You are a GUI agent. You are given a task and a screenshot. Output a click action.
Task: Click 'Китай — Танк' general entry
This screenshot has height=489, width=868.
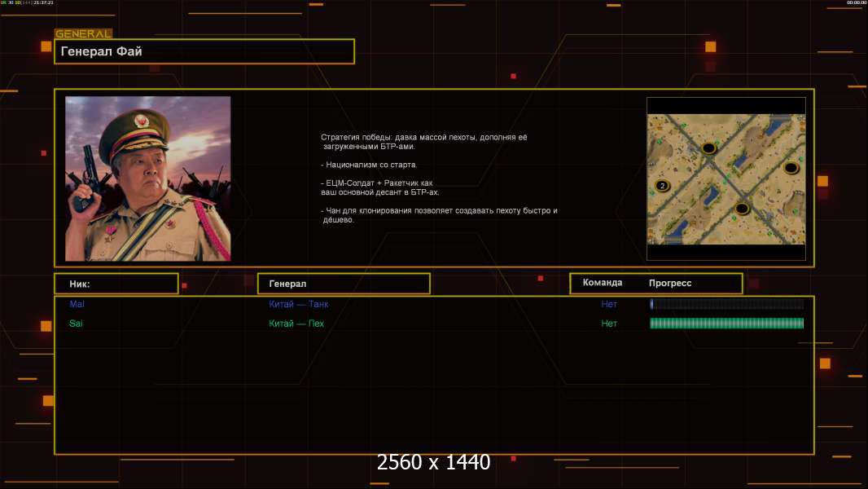click(298, 304)
